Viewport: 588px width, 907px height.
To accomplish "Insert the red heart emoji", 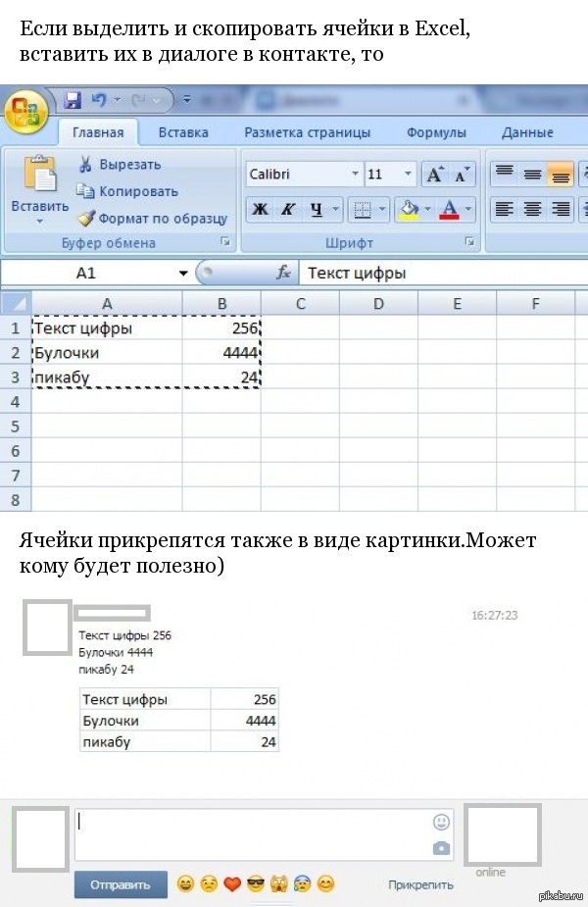I will [x=232, y=884].
